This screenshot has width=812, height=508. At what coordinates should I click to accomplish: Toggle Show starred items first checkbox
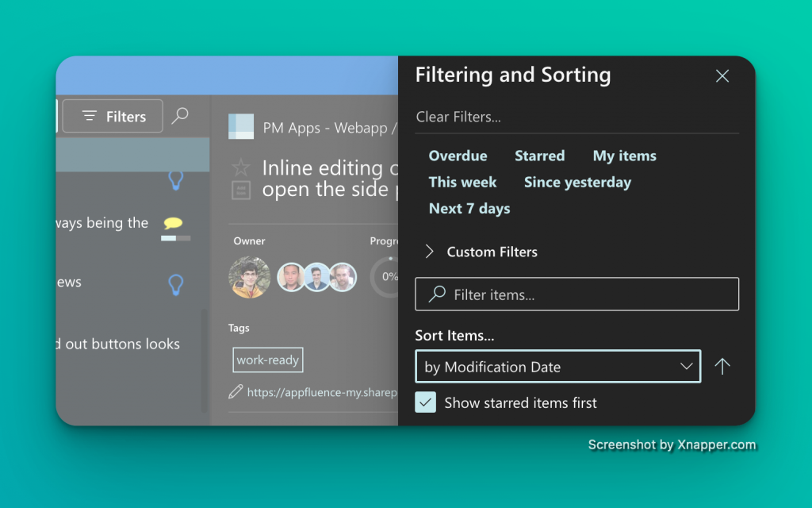[x=426, y=402]
